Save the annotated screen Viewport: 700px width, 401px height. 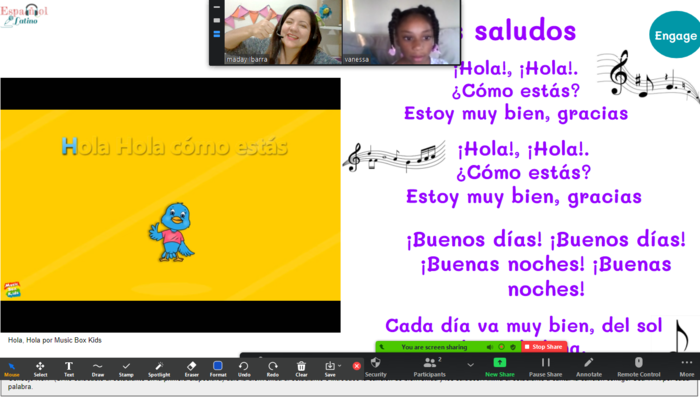(330, 369)
